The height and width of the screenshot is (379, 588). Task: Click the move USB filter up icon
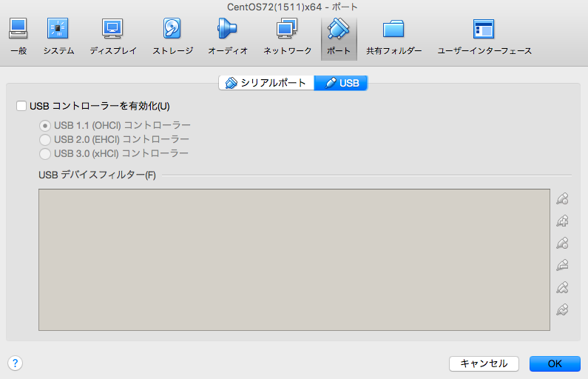coord(562,288)
